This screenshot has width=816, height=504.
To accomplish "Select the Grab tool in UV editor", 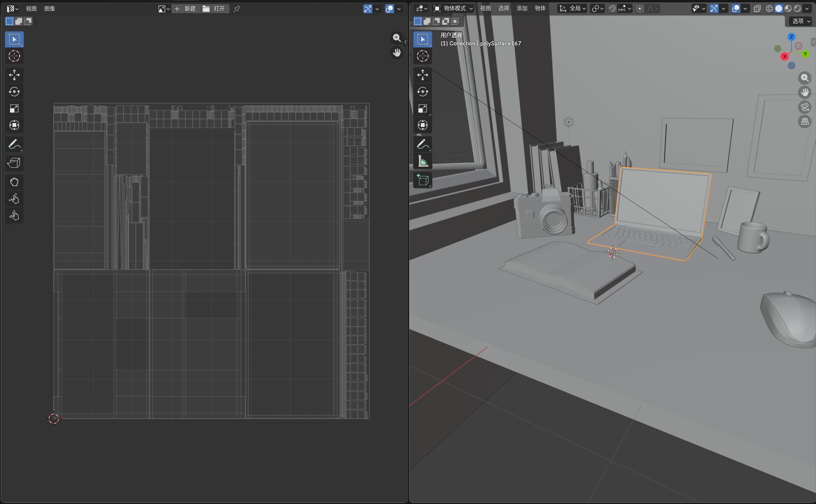I will pyautogui.click(x=14, y=182).
